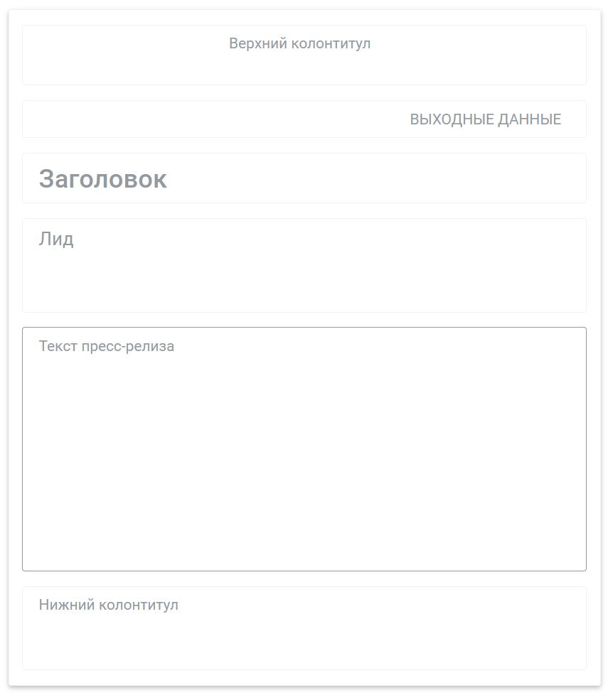
Task: Click the bold "Заголовок" placeholder text
Action: tap(102, 179)
